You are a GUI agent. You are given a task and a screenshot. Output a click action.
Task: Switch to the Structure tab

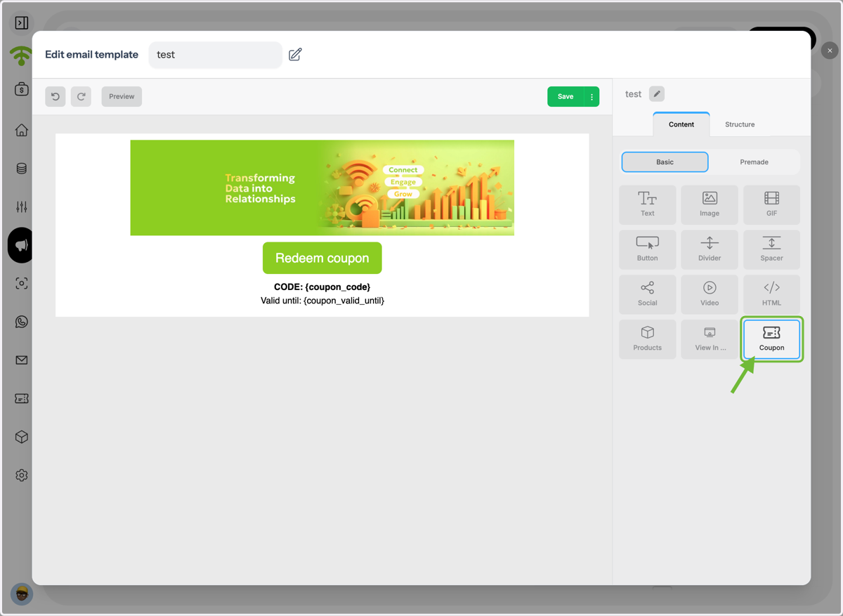[x=740, y=124]
